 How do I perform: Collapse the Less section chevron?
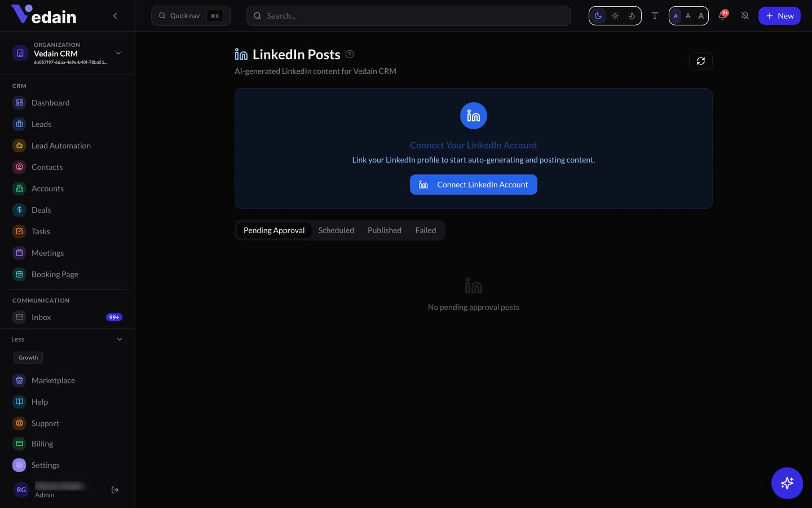click(120, 339)
